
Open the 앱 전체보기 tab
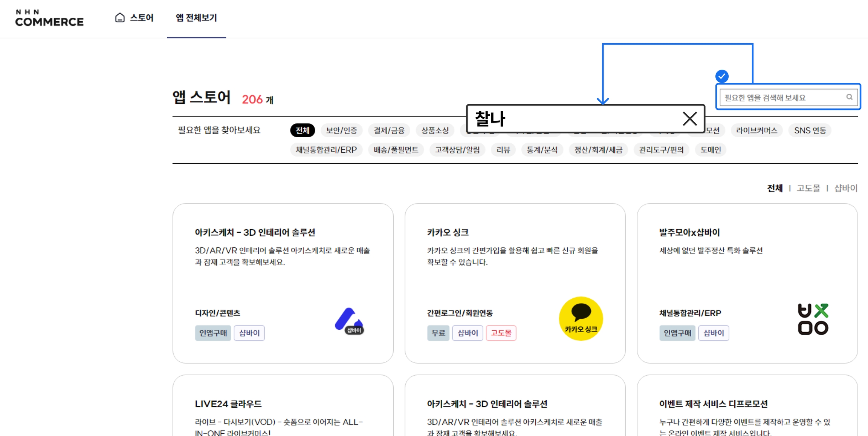[196, 18]
